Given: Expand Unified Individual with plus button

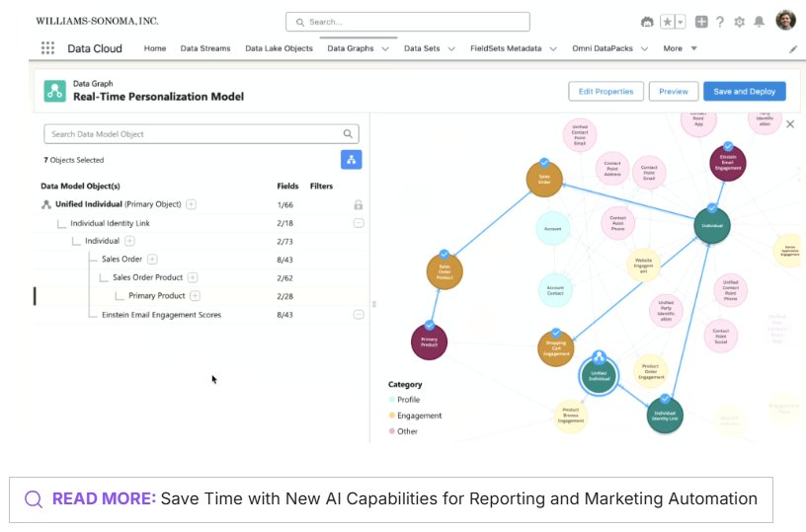Looking at the screenshot, I should pos(191,204).
